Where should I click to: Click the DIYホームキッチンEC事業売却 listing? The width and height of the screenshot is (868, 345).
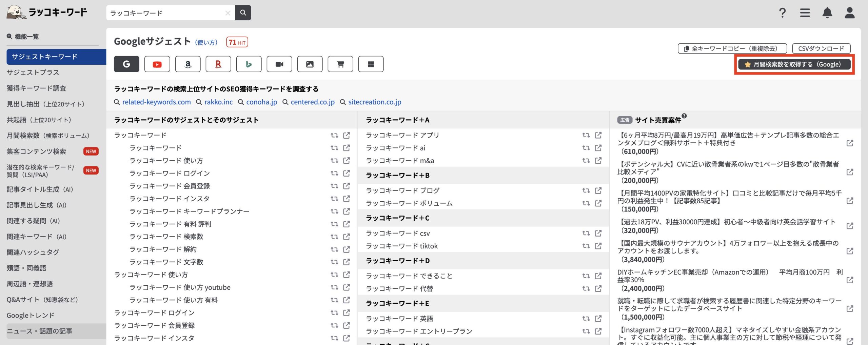tap(730, 280)
